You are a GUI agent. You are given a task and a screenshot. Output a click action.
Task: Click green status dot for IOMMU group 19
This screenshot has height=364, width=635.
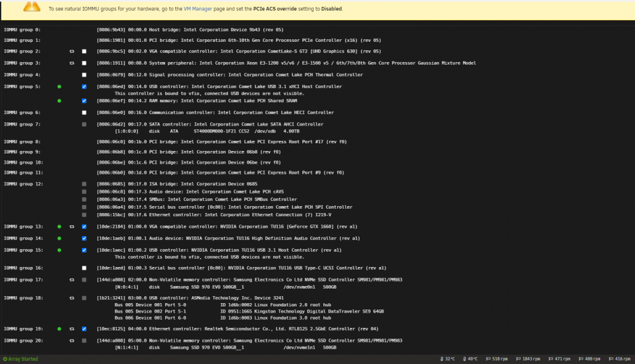click(x=59, y=329)
